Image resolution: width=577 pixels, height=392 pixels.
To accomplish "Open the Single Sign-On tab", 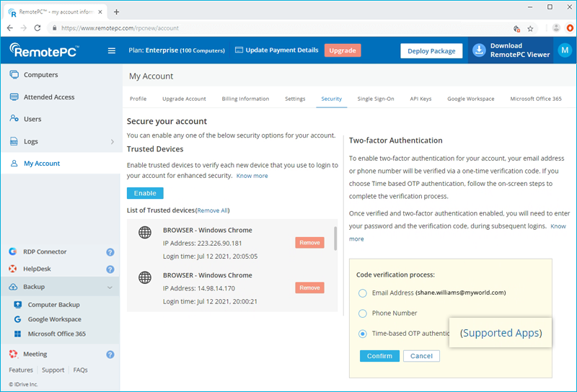I will tap(375, 99).
